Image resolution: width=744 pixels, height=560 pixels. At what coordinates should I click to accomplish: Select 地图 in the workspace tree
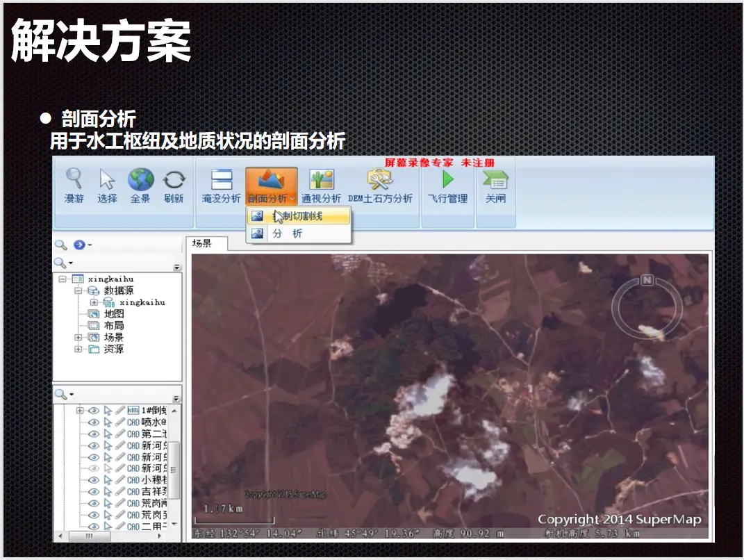pos(114,313)
